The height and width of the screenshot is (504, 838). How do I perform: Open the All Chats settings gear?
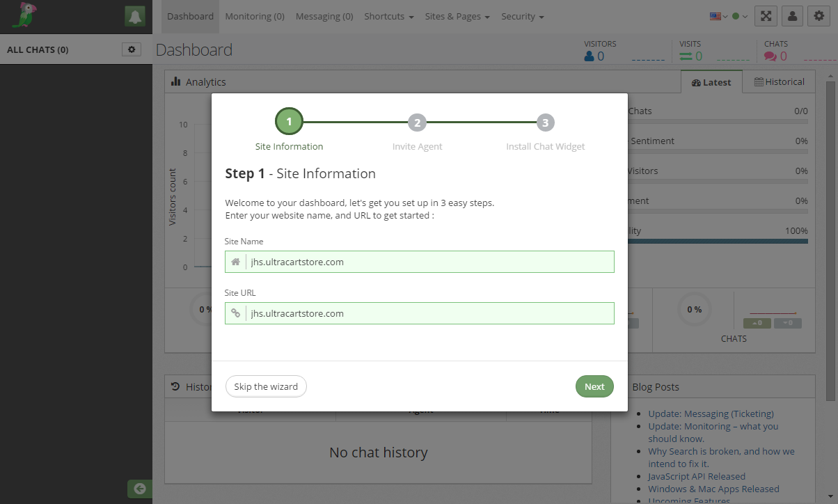click(x=132, y=49)
